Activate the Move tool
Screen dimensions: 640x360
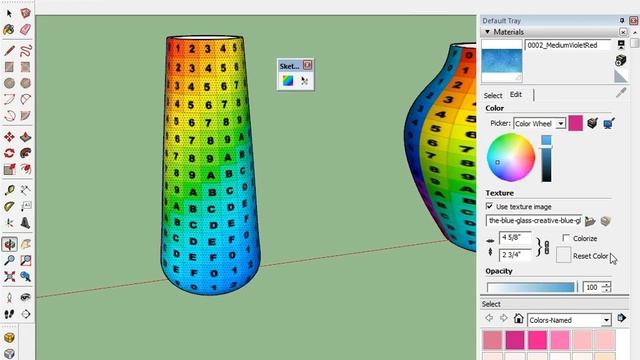tap(9, 137)
